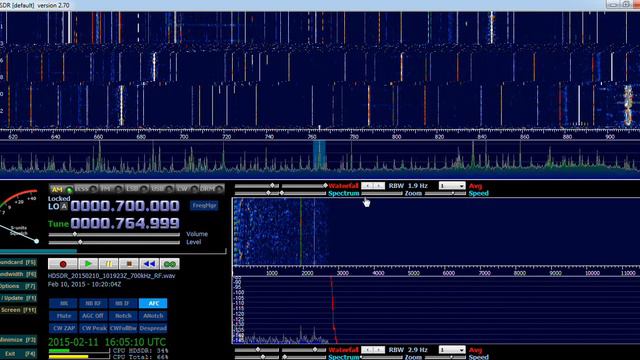
Task: Click the lower red Waterfall label
Action: coord(343,350)
